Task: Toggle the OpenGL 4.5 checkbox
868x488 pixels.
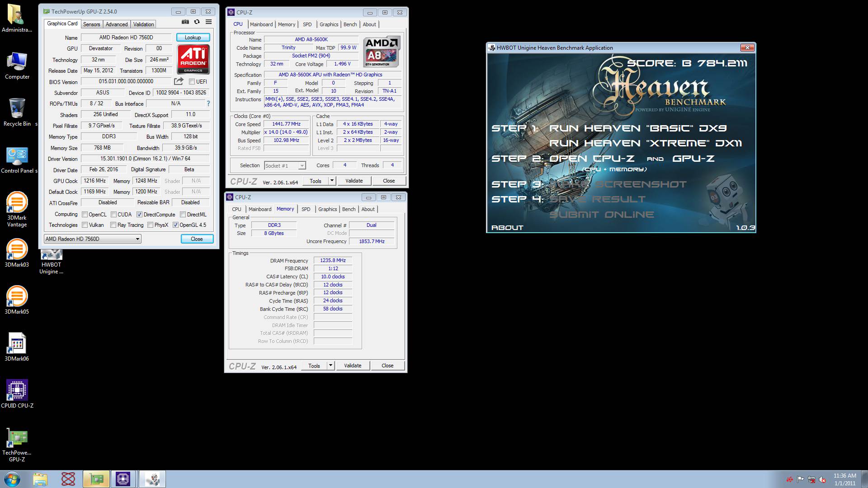Action: [175, 225]
